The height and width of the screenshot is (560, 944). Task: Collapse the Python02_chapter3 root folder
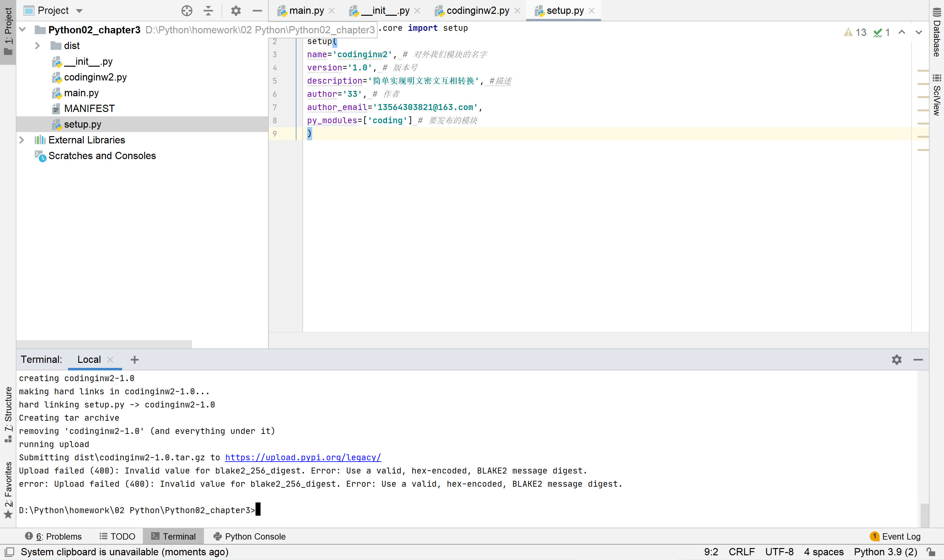pos(22,30)
